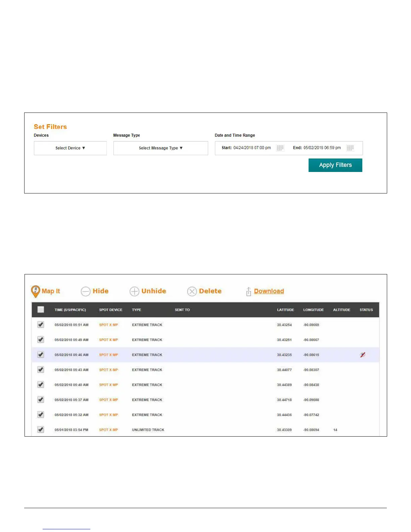Uncheck the 05/02/2018 05:40 AM row checkbox
Image resolution: width=411 pixels, height=532 pixels.
[41, 385]
